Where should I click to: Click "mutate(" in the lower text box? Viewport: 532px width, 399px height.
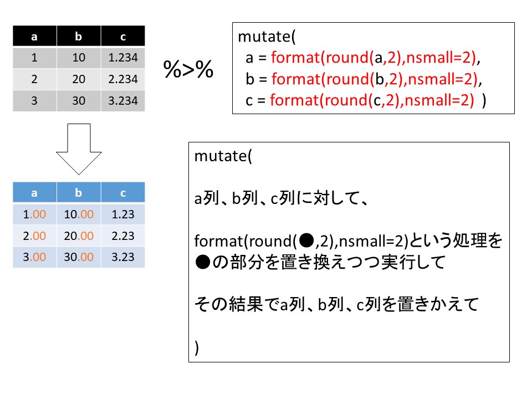pos(223,156)
